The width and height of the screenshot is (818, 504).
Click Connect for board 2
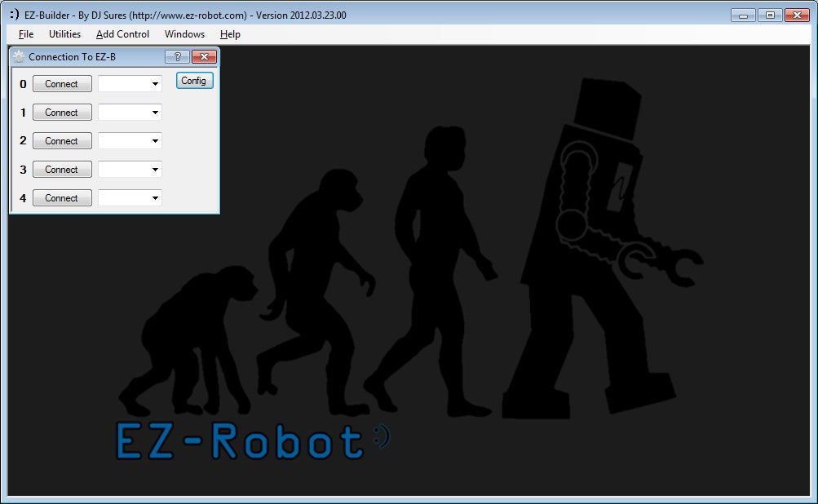[62, 141]
